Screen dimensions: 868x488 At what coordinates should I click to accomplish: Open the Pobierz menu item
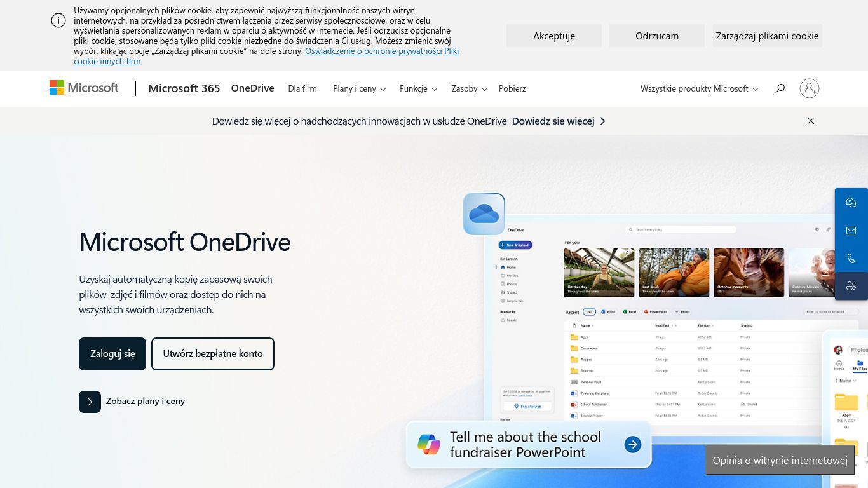tap(512, 88)
